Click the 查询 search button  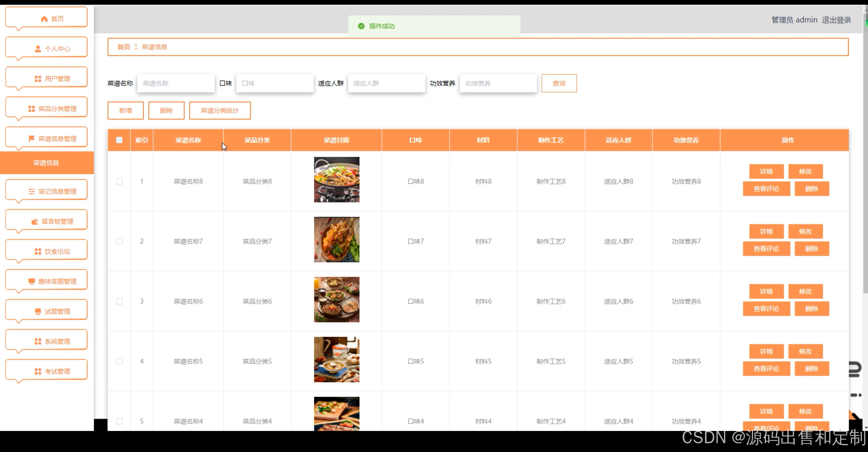[559, 83]
